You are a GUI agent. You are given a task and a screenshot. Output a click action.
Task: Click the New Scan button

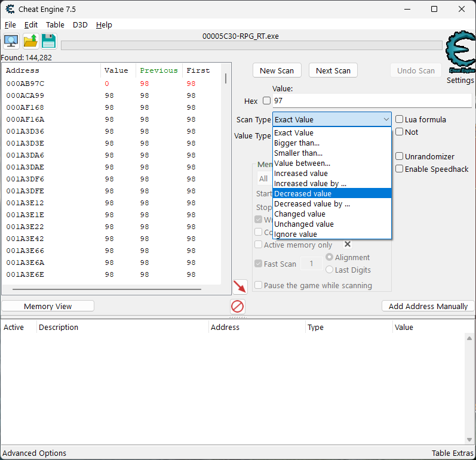pos(277,70)
